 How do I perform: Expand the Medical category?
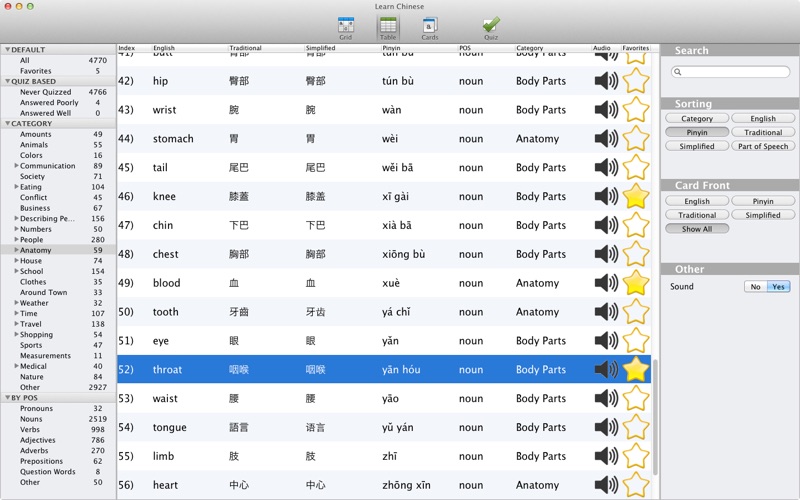pyautogui.click(x=16, y=366)
